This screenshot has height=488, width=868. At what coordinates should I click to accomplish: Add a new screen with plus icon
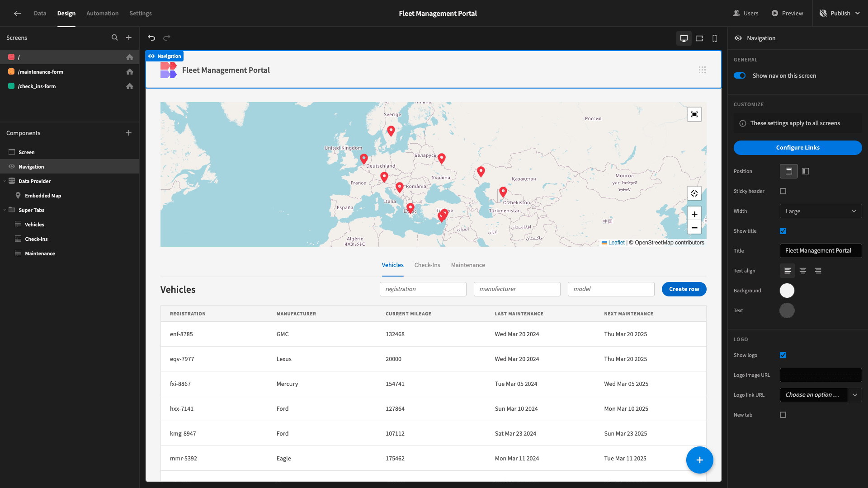(129, 38)
